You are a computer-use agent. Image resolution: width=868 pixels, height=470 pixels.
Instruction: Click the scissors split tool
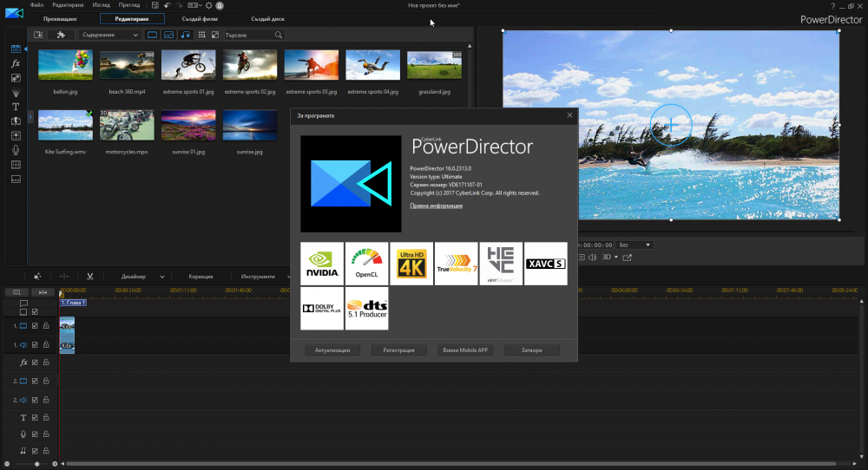click(x=89, y=277)
